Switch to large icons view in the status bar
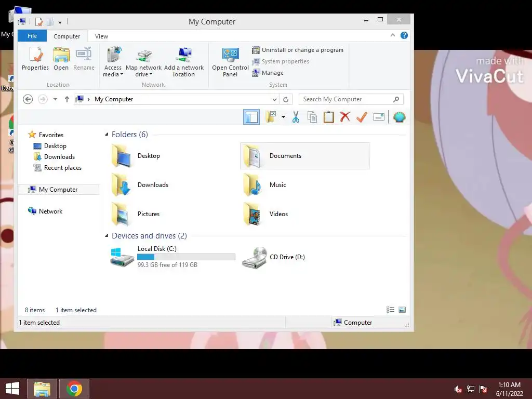 402,310
